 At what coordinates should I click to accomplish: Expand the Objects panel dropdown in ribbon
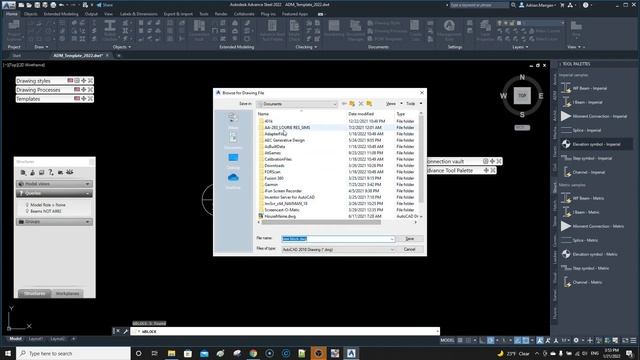(122, 47)
